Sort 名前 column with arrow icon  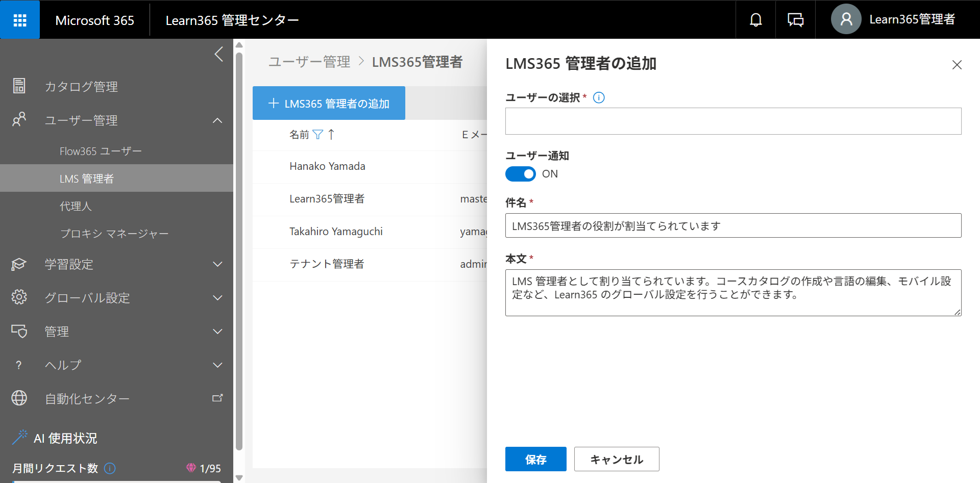[331, 135]
